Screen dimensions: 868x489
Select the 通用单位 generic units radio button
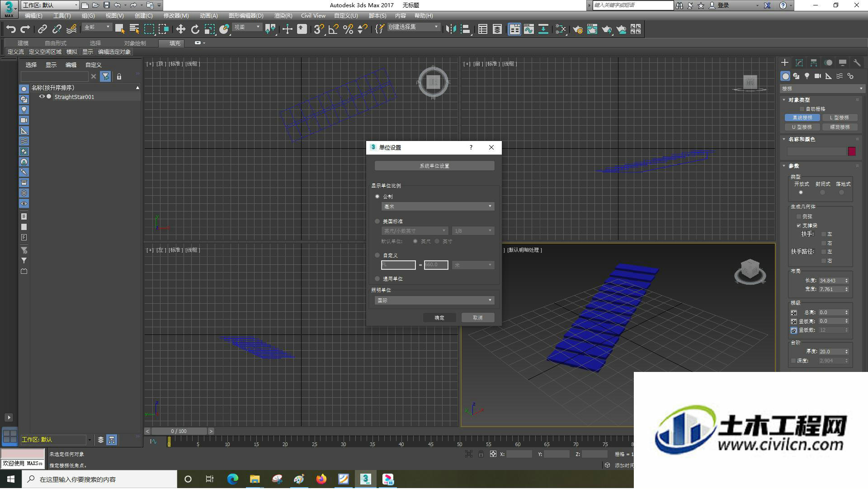click(x=377, y=279)
